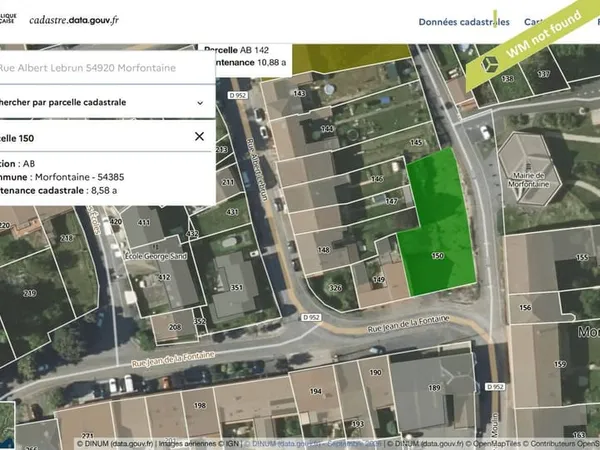Select parcel 143 on the map
This screenshot has width=600, height=450.
pos(300,93)
